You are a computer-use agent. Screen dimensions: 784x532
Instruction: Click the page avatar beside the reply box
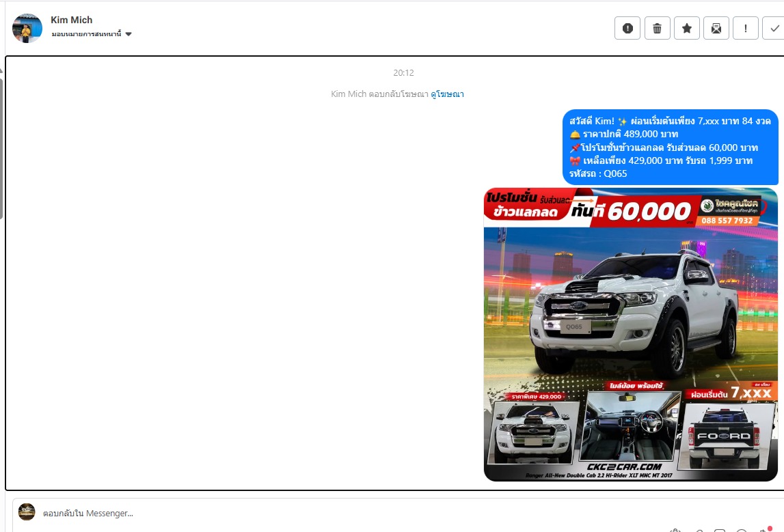tap(27, 512)
